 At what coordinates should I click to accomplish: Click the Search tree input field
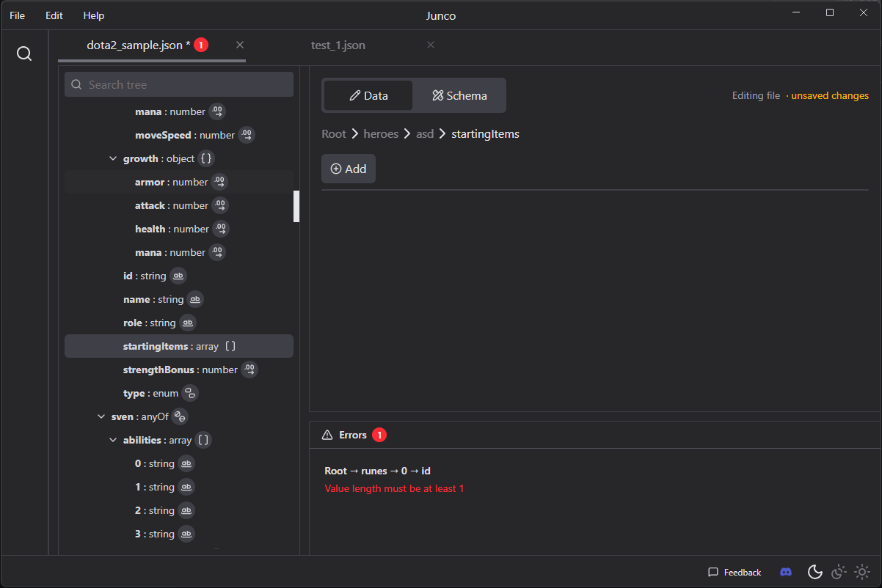click(x=179, y=84)
